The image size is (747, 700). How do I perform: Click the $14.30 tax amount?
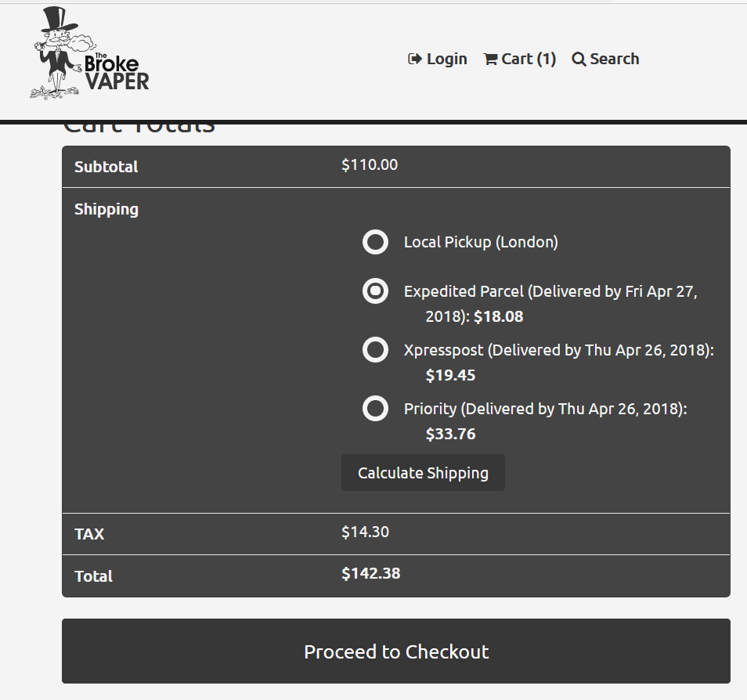(366, 532)
